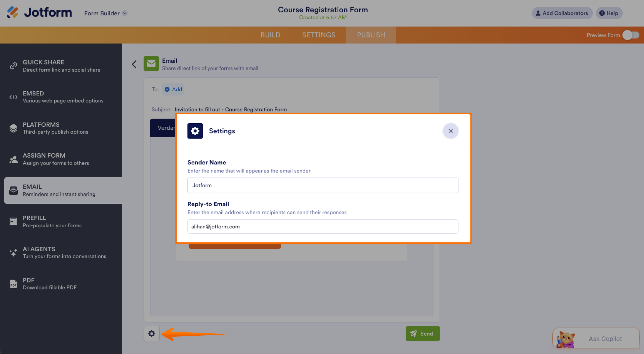644x354 pixels.
Task: Click Add Collaborators button
Action: (x=562, y=13)
